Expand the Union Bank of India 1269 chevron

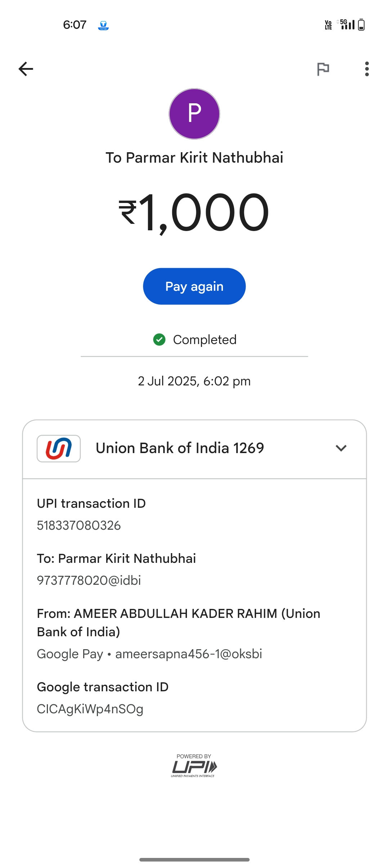[x=341, y=448]
